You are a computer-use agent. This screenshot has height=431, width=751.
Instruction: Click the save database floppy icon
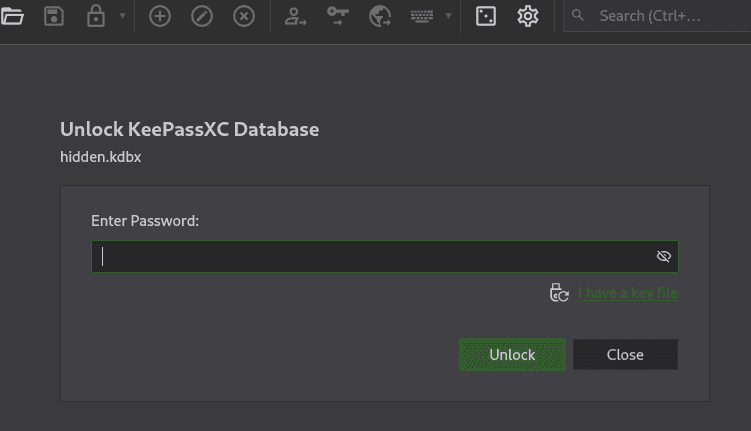(x=54, y=16)
